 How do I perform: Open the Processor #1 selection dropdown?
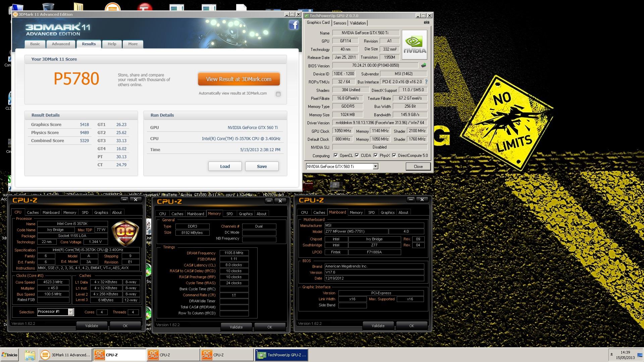tap(70, 312)
